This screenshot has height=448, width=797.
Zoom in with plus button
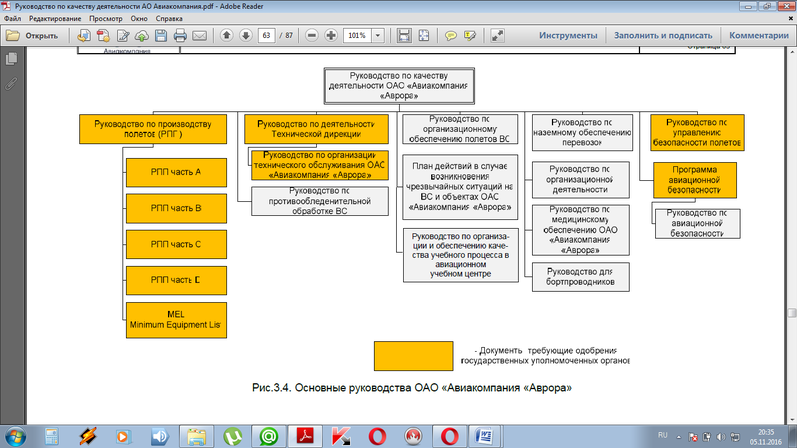tap(331, 35)
